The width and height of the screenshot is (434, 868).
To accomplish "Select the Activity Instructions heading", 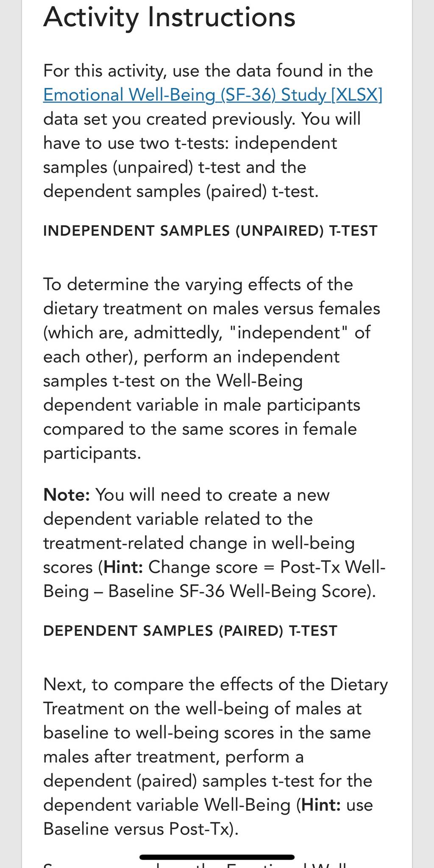I will [169, 17].
